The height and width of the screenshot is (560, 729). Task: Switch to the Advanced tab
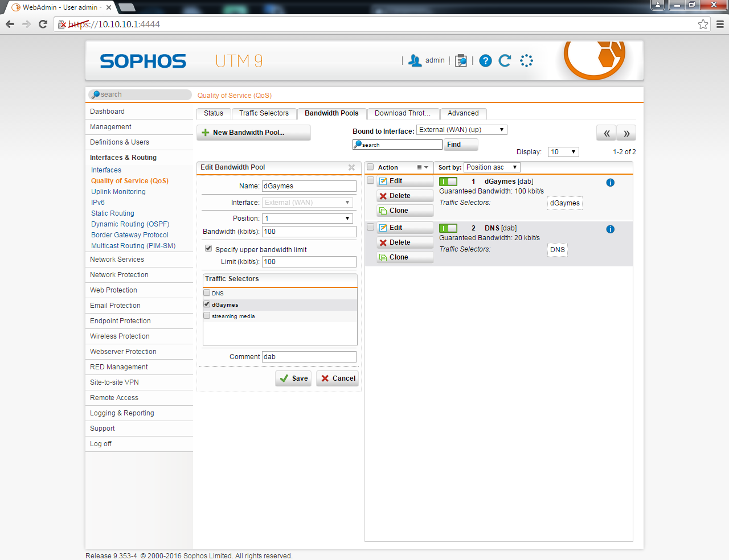click(463, 113)
